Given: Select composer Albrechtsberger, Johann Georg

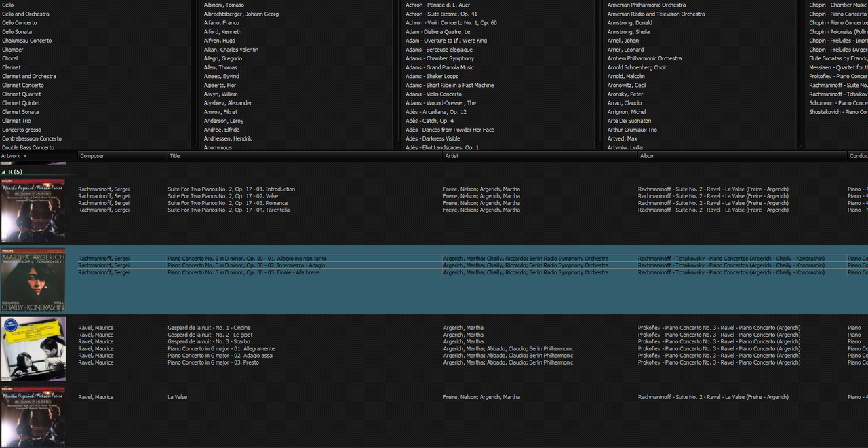Looking at the screenshot, I should tap(241, 14).
